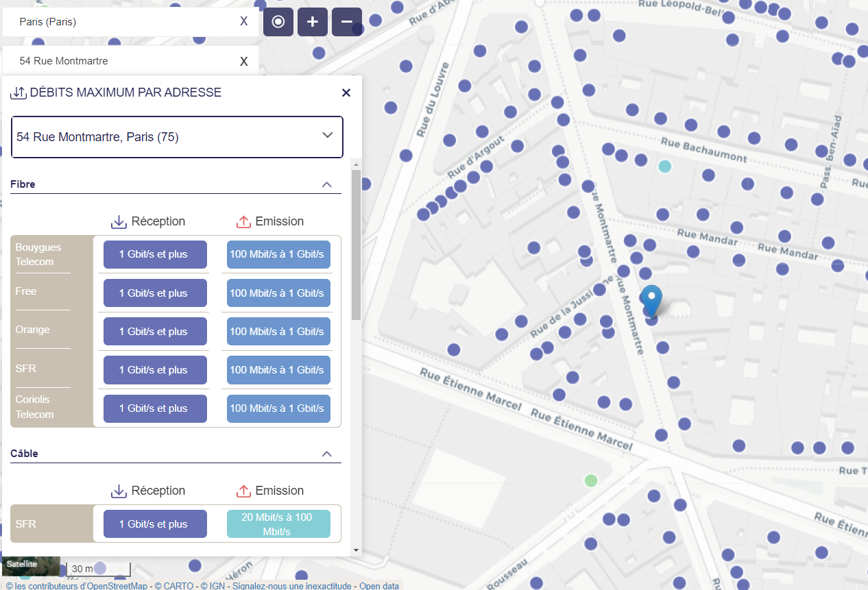
Task: Click the panel's scroll down arrow
Action: [356, 550]
